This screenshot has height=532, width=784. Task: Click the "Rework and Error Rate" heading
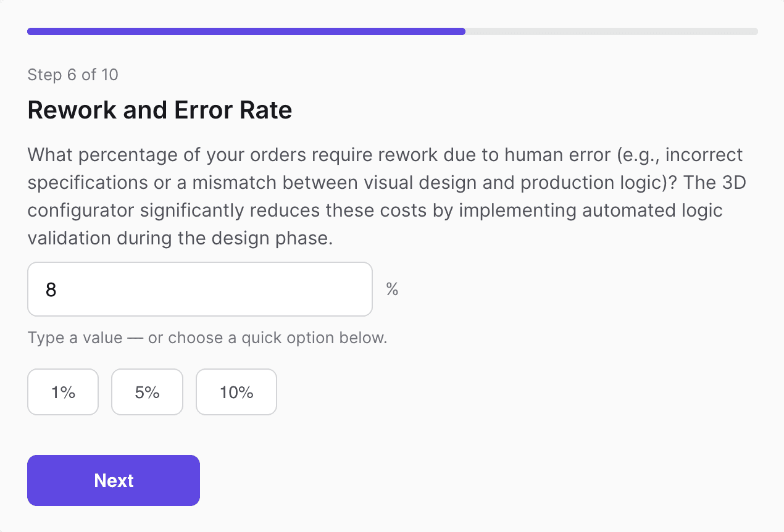coord(160,110)
